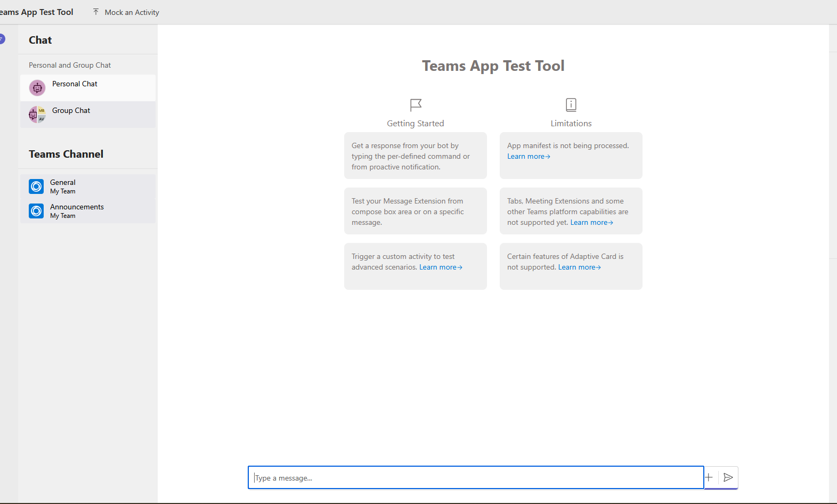The height and width of the screenshot is (504, 837).
Task: Click the Getting Started flag icon
Action: (x=416, y=104)
